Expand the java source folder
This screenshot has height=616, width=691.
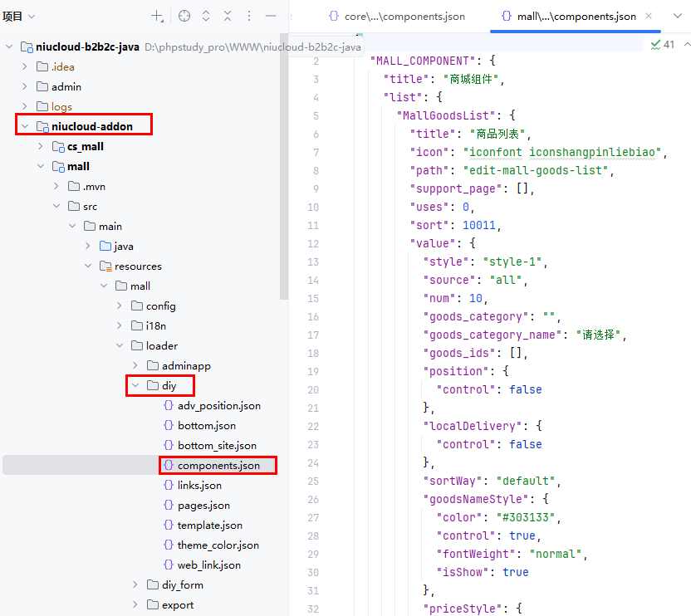point(88,246)
